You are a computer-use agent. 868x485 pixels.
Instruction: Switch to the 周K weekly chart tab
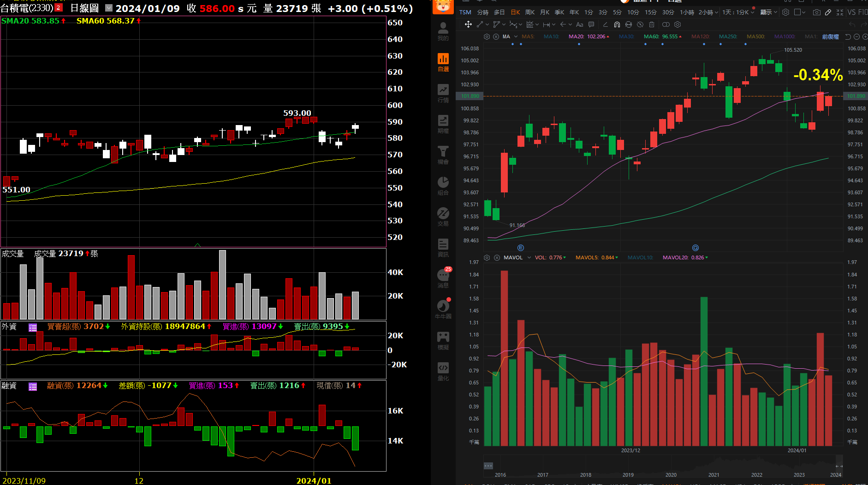[530, 12]
